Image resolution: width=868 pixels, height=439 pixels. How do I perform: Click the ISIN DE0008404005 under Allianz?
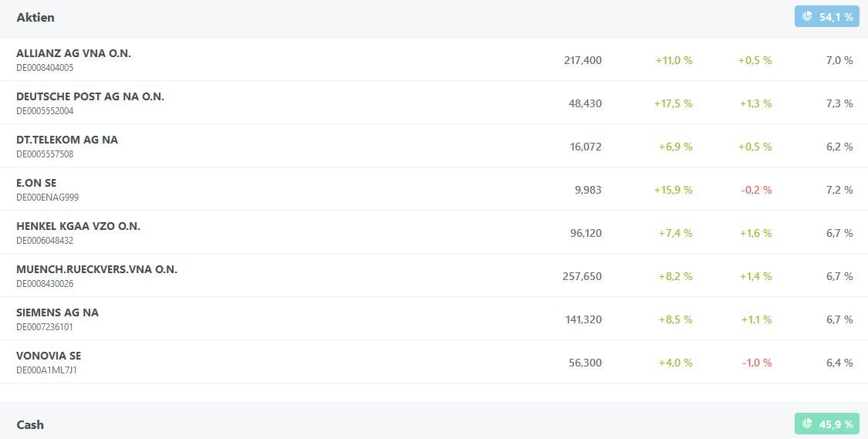(45, 68)
